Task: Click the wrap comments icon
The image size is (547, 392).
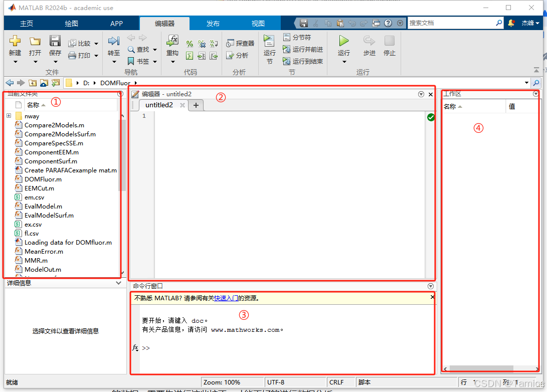Action: click(x=214, y=44)
